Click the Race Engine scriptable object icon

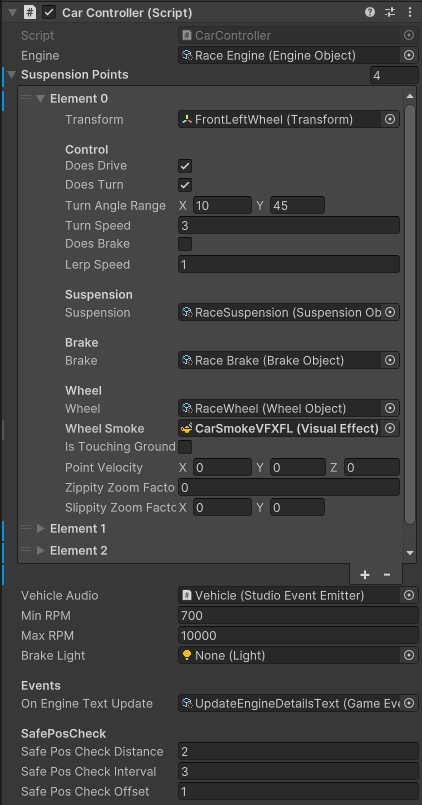187,55
